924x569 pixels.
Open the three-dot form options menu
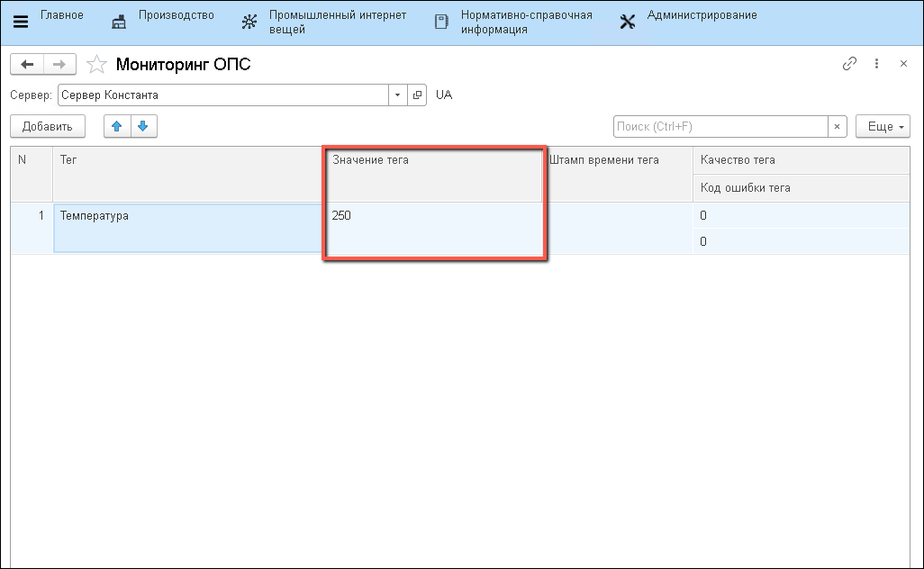click(x=876, y=64)
